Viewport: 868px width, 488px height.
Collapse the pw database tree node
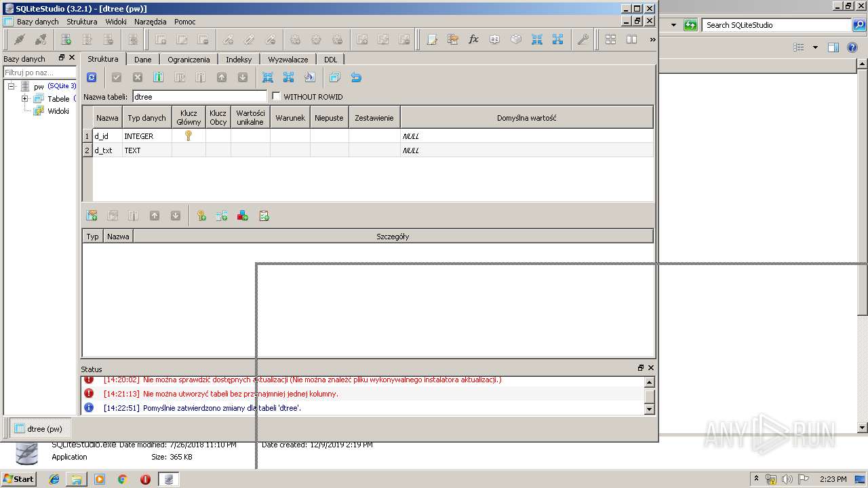pos(12,86)
